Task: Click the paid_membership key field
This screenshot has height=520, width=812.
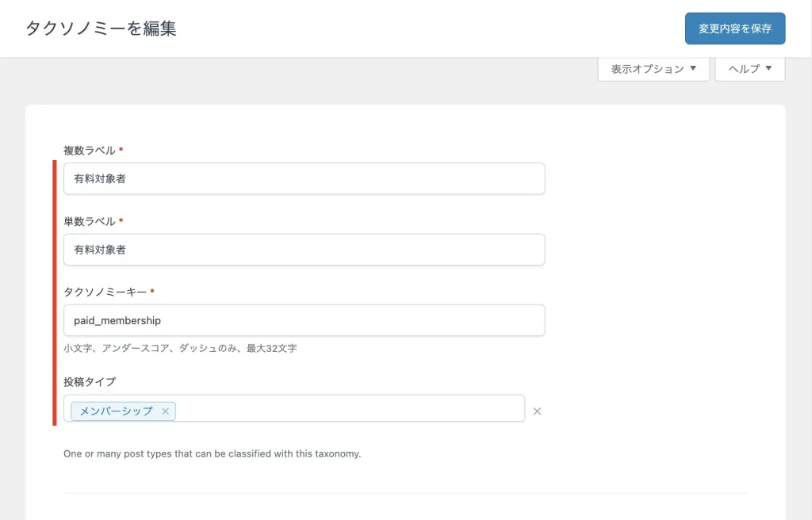Action: pos(304,320)
